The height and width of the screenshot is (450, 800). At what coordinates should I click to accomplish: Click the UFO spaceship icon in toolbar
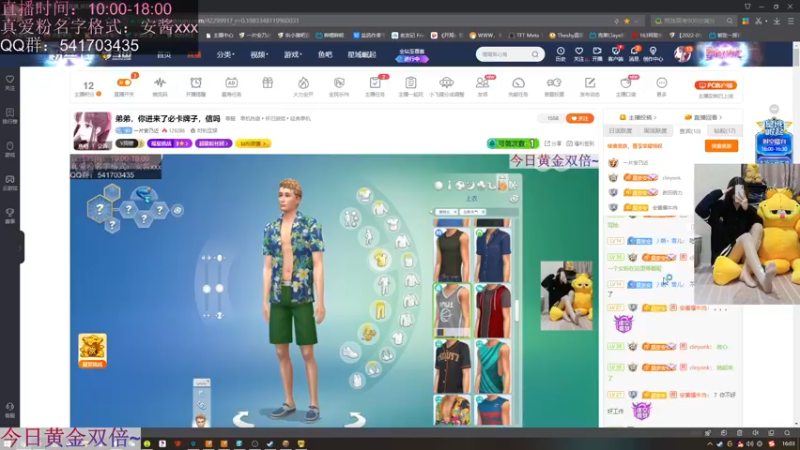(x=446, y=83)
